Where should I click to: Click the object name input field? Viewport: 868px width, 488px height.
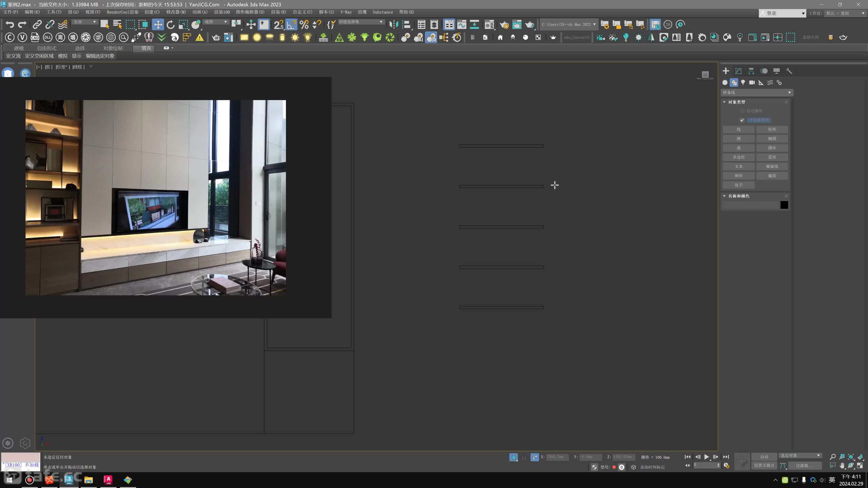[751, 205]
